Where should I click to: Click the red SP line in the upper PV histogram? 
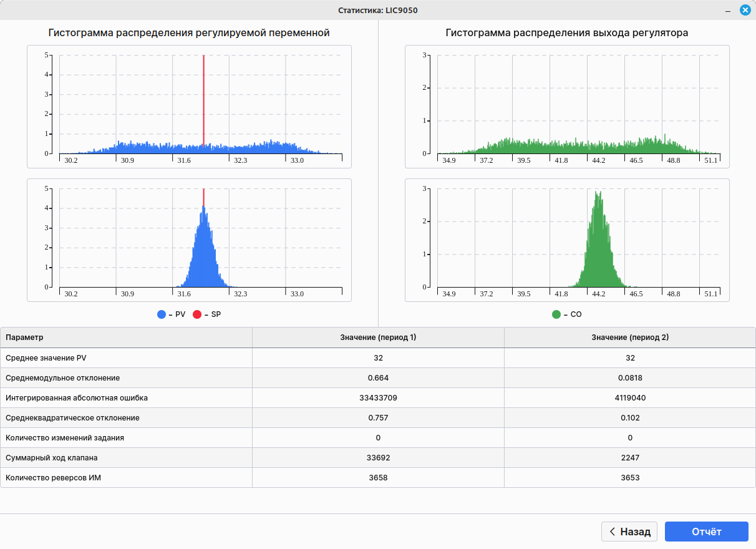coord(203,100)
